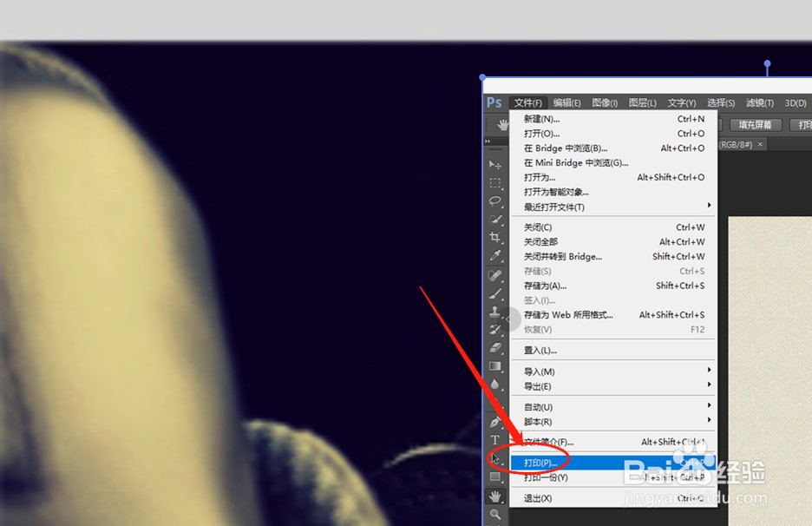Expand 导入(M) submenu
The image size is (812, 526).
[x=613, y=371]
